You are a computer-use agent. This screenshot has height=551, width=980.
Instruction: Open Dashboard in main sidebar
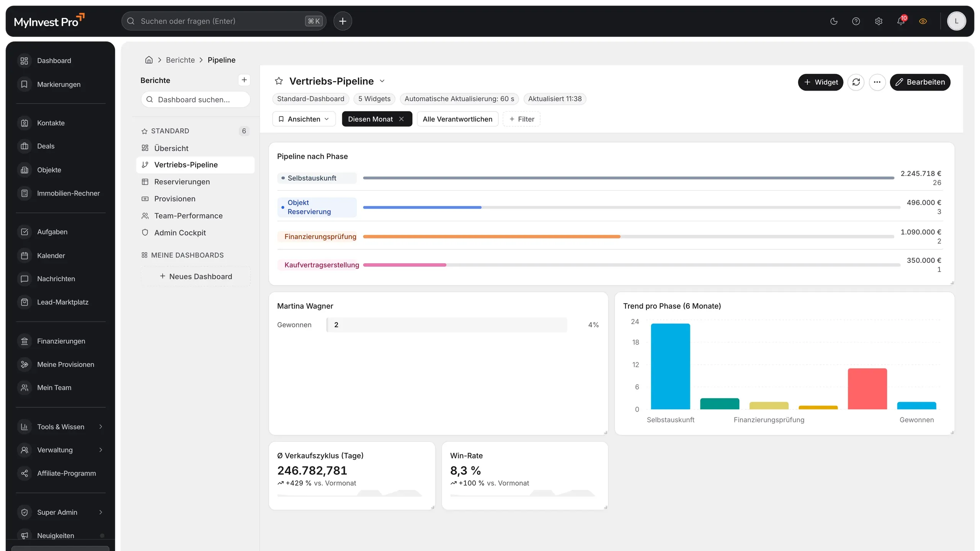coord(61,61)
